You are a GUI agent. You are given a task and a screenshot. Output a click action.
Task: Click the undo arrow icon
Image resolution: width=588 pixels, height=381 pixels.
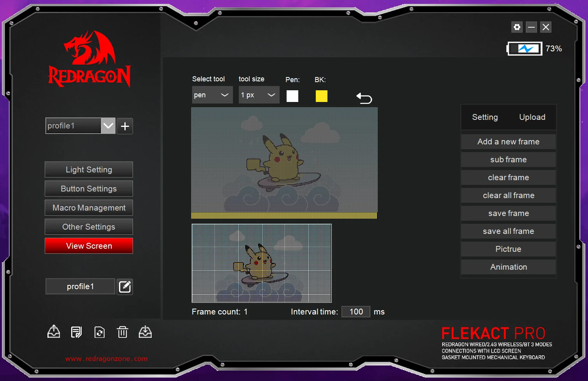[364, 98]
